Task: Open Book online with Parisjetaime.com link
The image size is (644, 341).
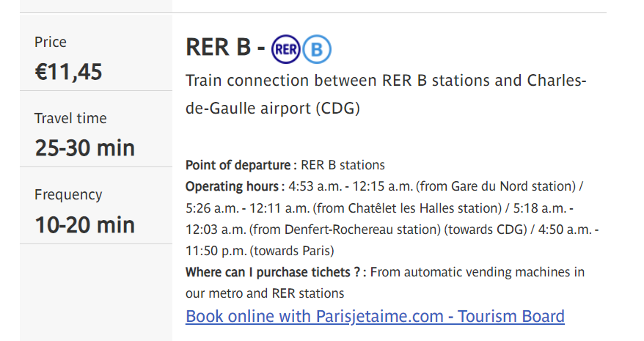Action: 375,316
